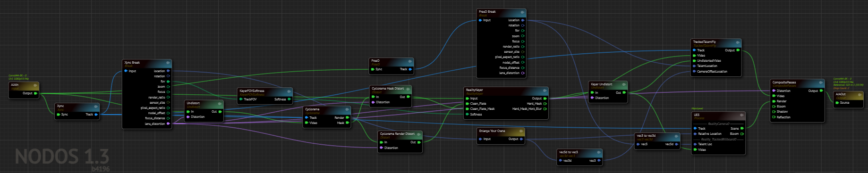This screenshot has height=173, width=868.
Task: Click the Xync node Track output pin
Action: pos(96,115)
